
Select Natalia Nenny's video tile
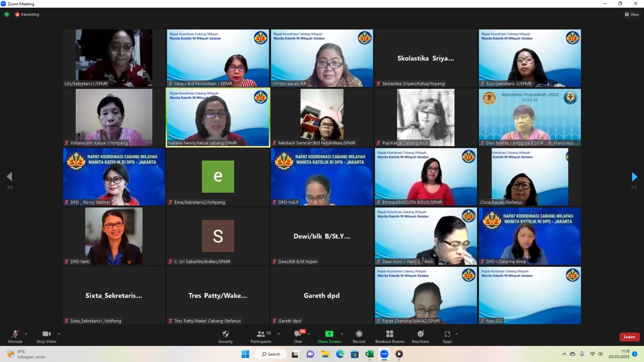click(x=218, y=117)
